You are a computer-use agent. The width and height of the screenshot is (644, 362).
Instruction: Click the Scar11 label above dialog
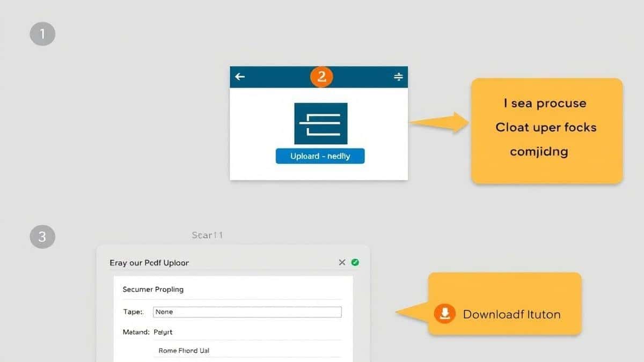coord(207,235)
